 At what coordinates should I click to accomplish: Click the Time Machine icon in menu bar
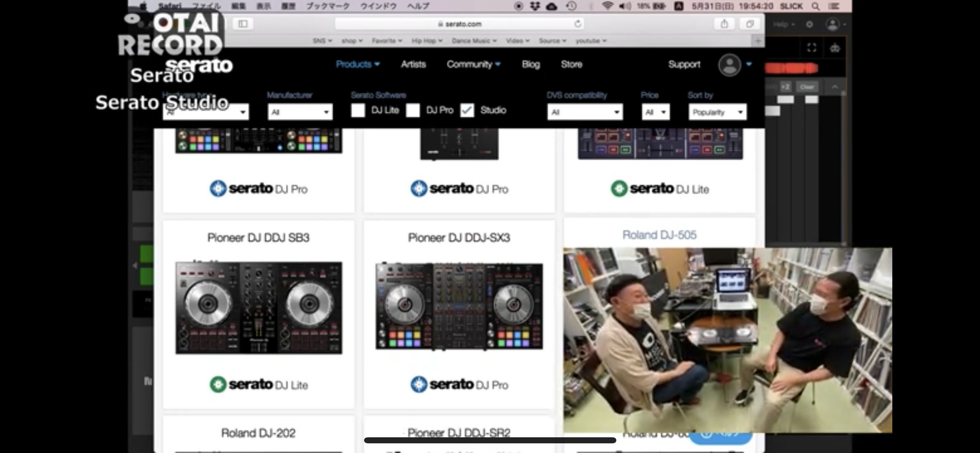pos(571,6)
